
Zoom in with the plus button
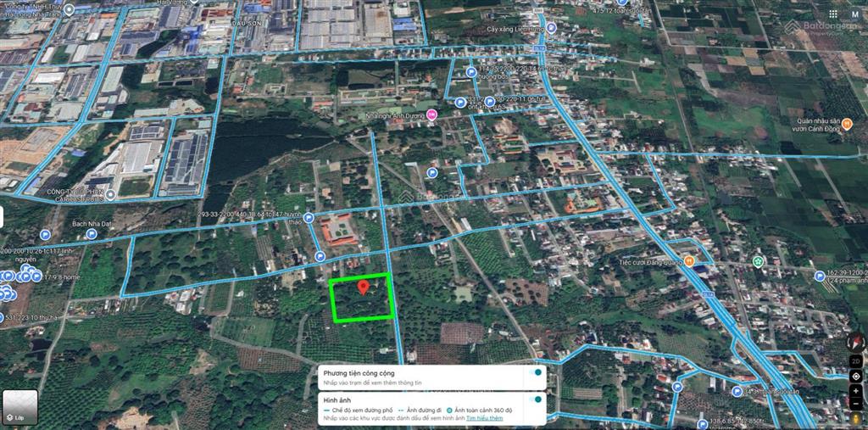click(855, 391)
